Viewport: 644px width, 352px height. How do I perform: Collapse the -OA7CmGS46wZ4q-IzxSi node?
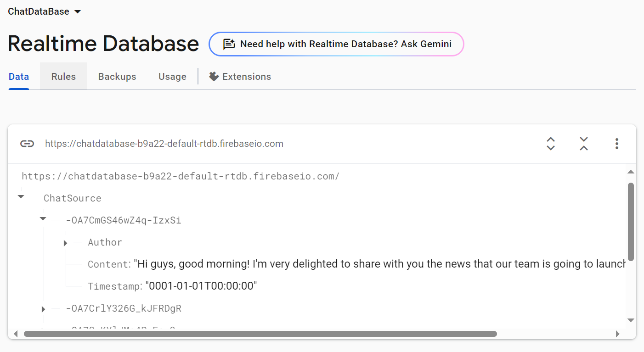43,219
